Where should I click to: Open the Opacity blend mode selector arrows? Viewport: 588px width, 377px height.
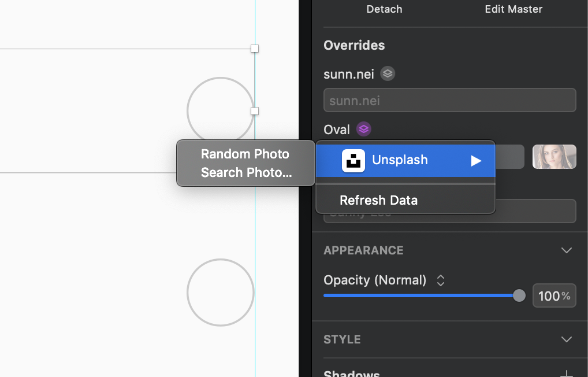pyautogui.click(x=441, y=280)
